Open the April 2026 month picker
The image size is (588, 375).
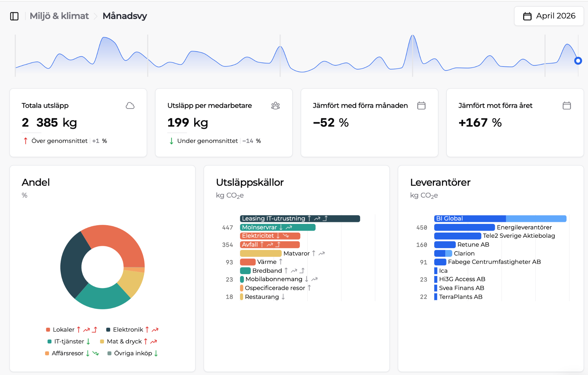point(549,16)
